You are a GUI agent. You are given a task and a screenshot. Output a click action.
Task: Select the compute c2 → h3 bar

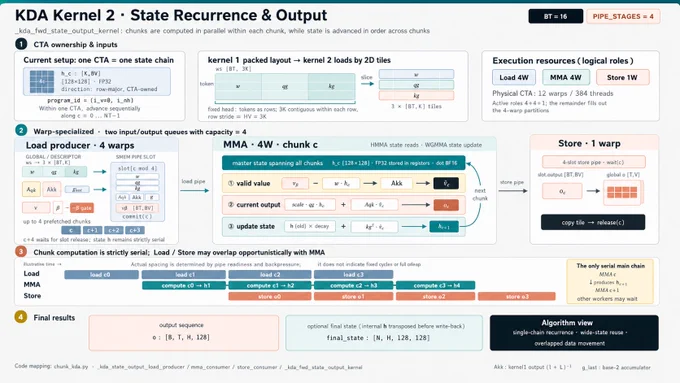click(353, 285)
